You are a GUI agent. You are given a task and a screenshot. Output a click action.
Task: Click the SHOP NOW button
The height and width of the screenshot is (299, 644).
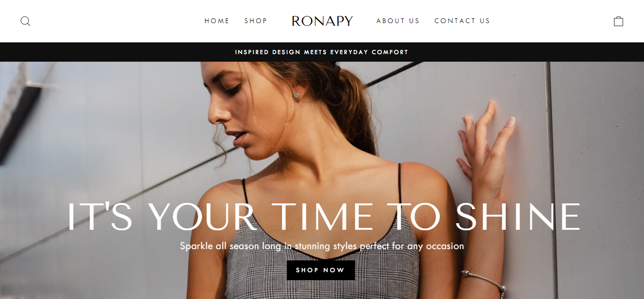tap(321, 270)
